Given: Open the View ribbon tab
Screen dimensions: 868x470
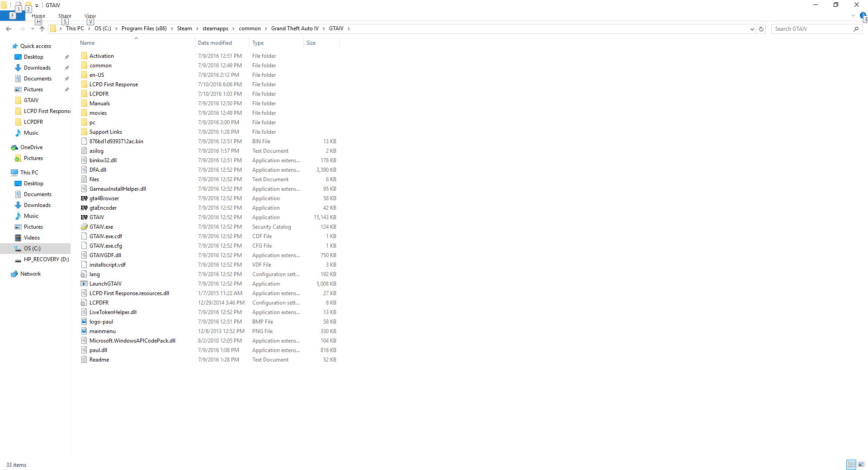Looking at the screenshot, I should (90, 16).
